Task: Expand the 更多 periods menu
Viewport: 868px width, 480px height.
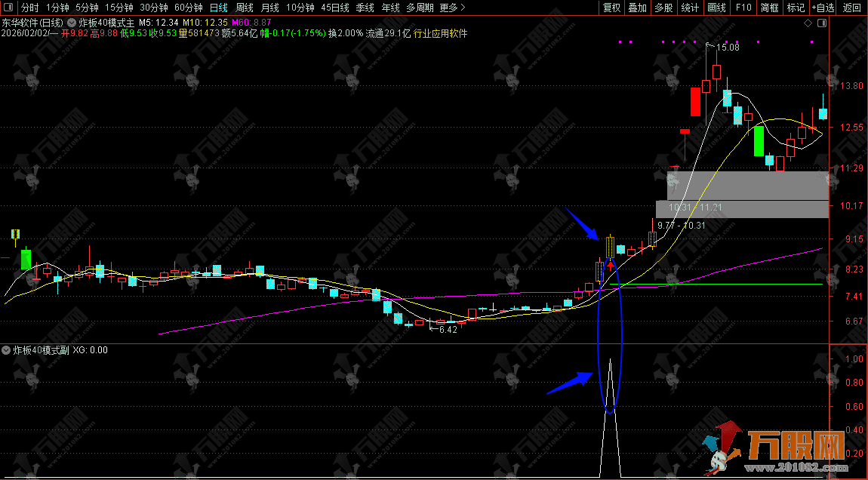Action: 451,8
